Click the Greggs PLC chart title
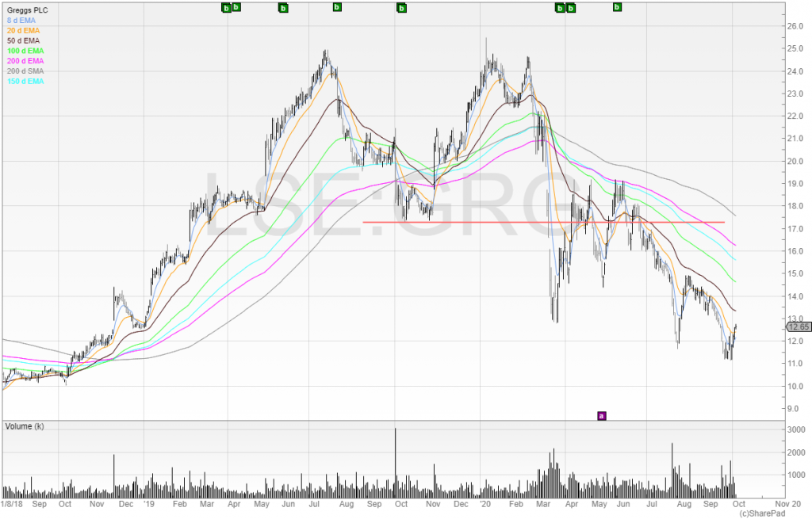Screen dimensions: 812x519 click(26, 10)
